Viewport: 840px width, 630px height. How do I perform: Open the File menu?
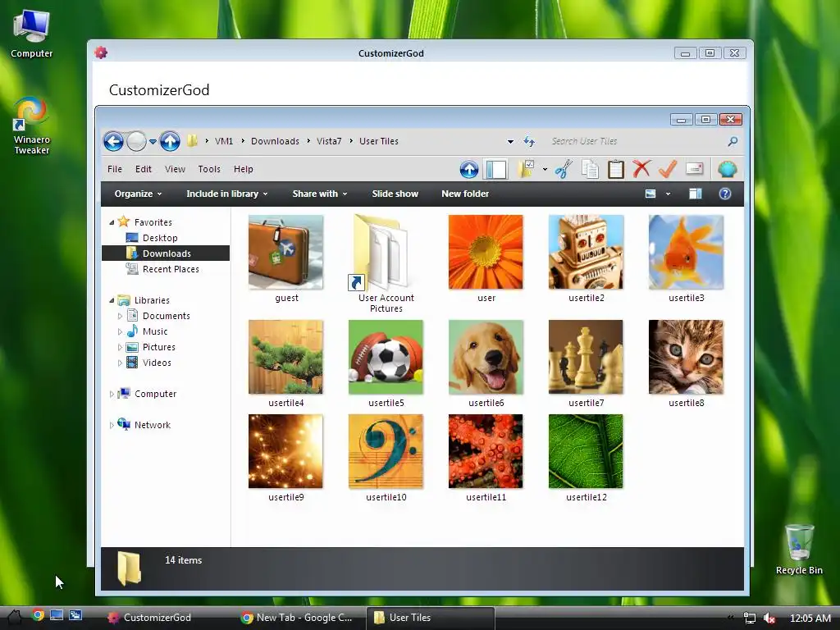[115, 169]
